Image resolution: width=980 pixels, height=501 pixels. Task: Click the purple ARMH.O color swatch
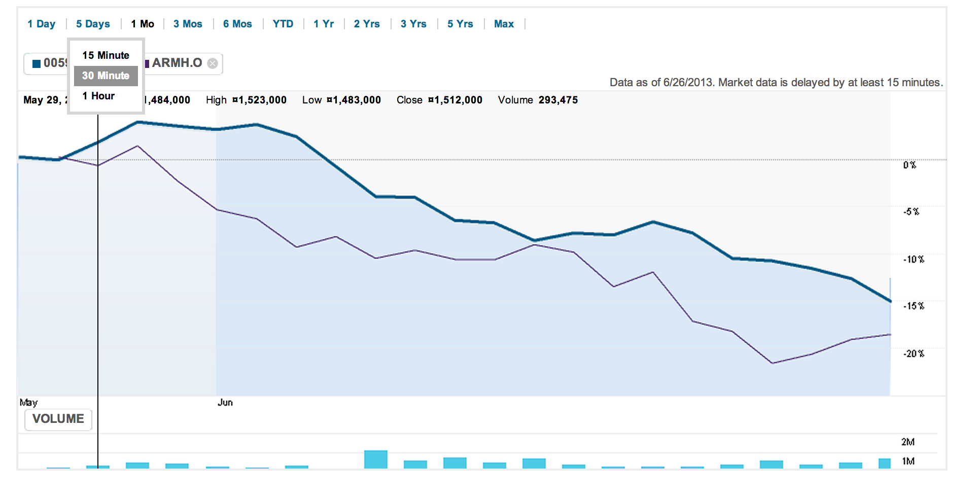[147, 63]
